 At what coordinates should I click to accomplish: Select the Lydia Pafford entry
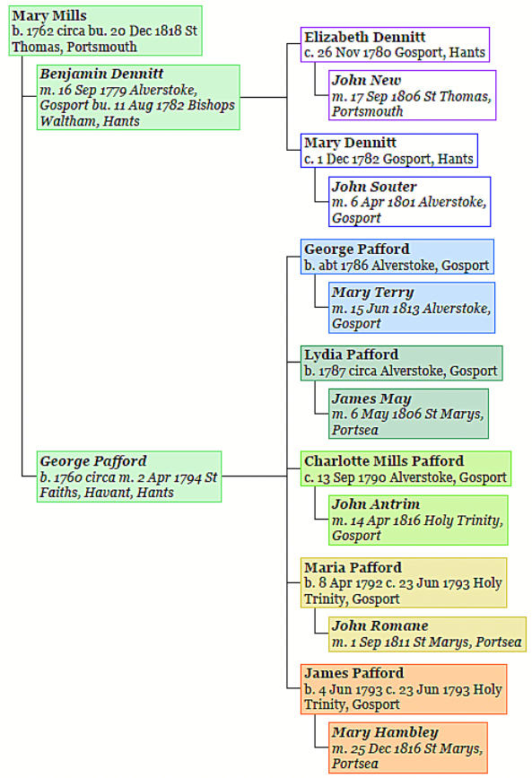pyautogui.click(x=402, y=363)
